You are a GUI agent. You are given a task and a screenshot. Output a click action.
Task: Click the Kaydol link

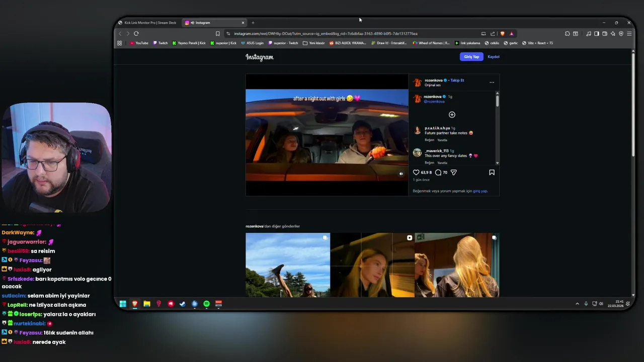(494, 57)
